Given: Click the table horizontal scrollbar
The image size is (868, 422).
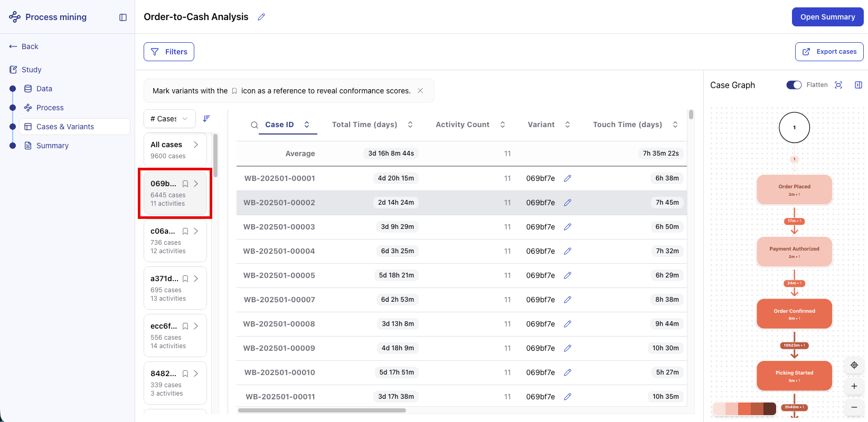Looking at the screenshot, I should click(322, 410).
